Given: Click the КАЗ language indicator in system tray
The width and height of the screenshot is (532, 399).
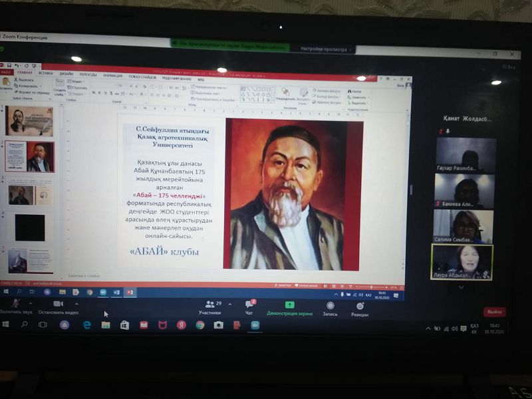Looking at the screenshot, I should point(474,328).
